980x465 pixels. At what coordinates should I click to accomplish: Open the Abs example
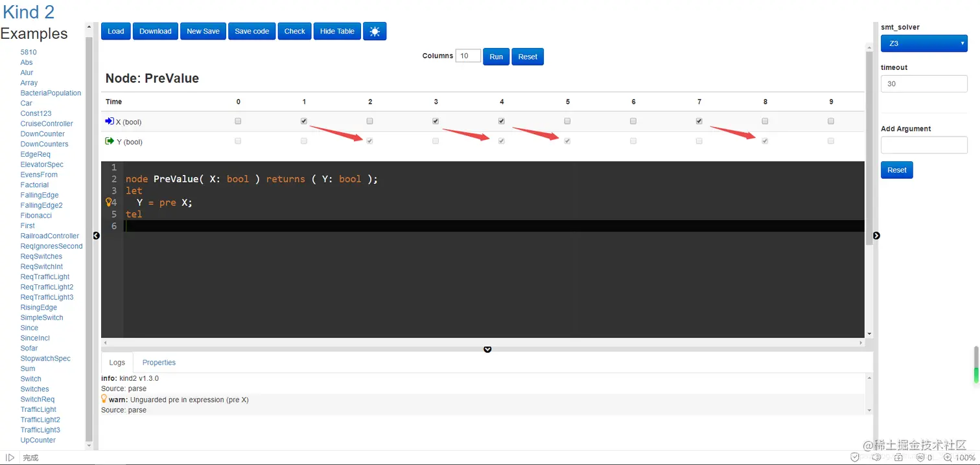27,62
